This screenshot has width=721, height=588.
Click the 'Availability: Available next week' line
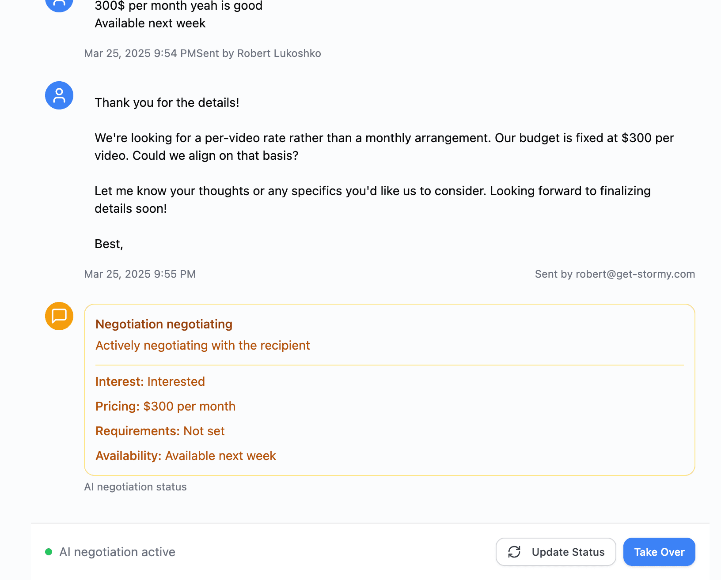click(186, 456)
